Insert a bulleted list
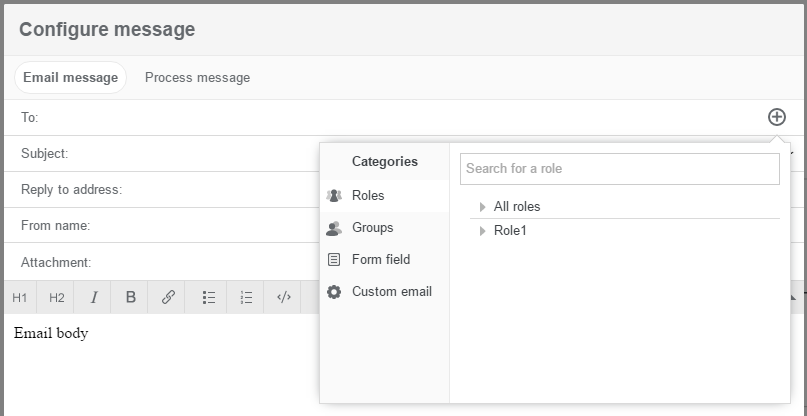This screenshot has width=807, height=416. [209, 297]
